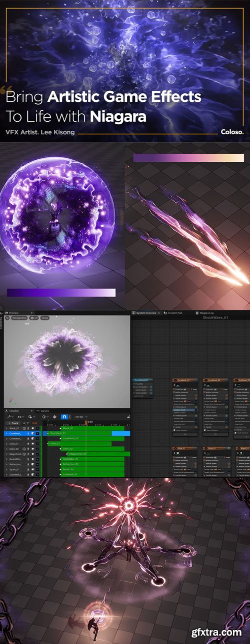
Task: Collapse the CoreMesh_02 node with bottom arrow
Action: click(215, 434)
